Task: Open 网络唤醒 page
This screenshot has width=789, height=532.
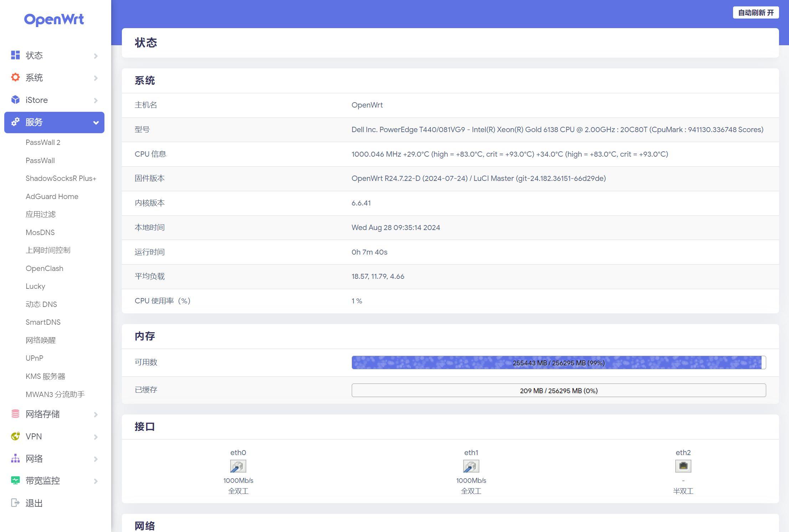Action: point(41,340)
